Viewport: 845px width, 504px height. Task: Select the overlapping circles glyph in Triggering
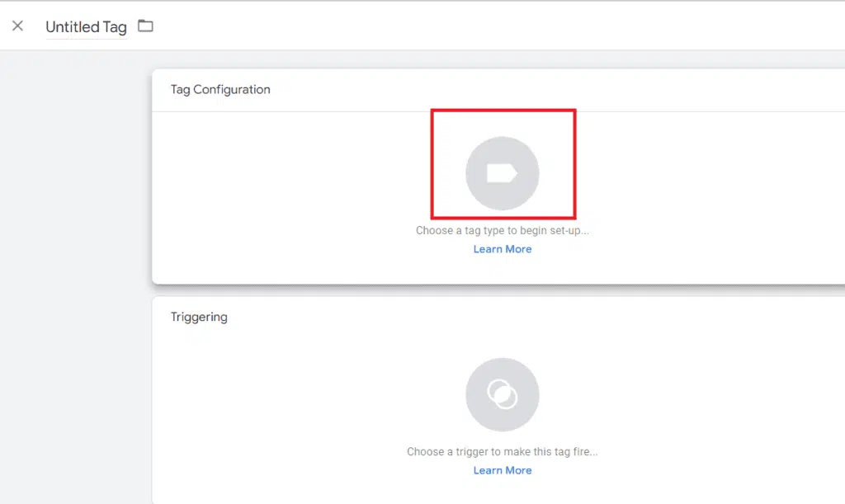[502, 394]
